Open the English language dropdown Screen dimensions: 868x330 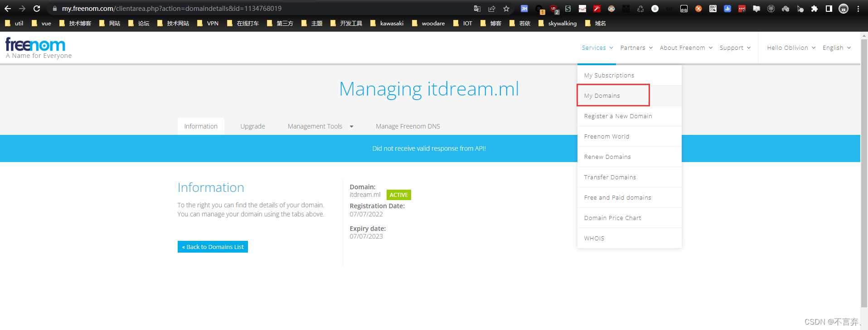click(x=837, y=48)
